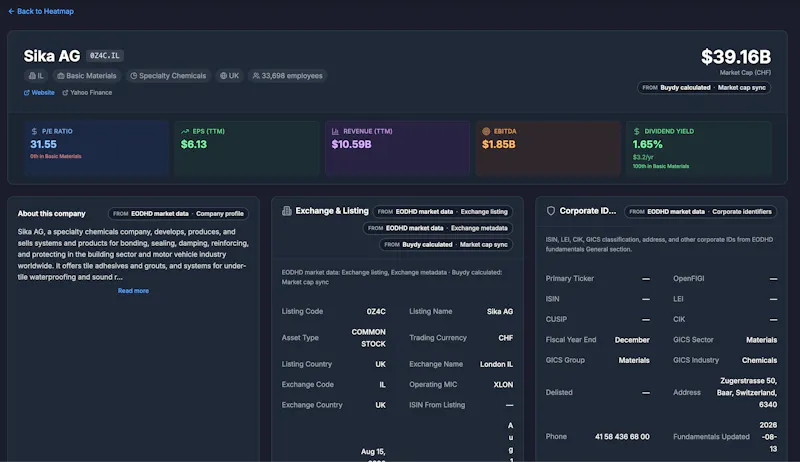Open the company Website link
Viewport: 800px width, 462px height.
tap(39, 92)
